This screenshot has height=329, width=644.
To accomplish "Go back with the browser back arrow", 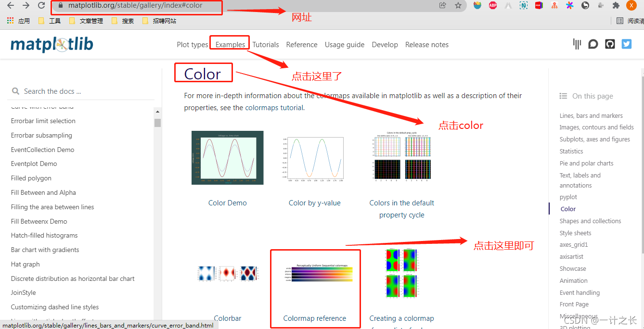I will tap(11, 6).
